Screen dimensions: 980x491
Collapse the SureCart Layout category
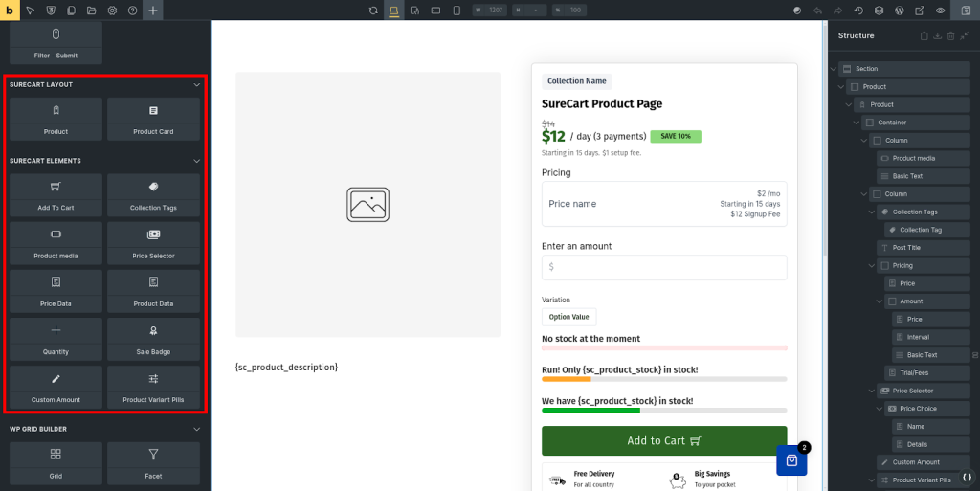196,85
